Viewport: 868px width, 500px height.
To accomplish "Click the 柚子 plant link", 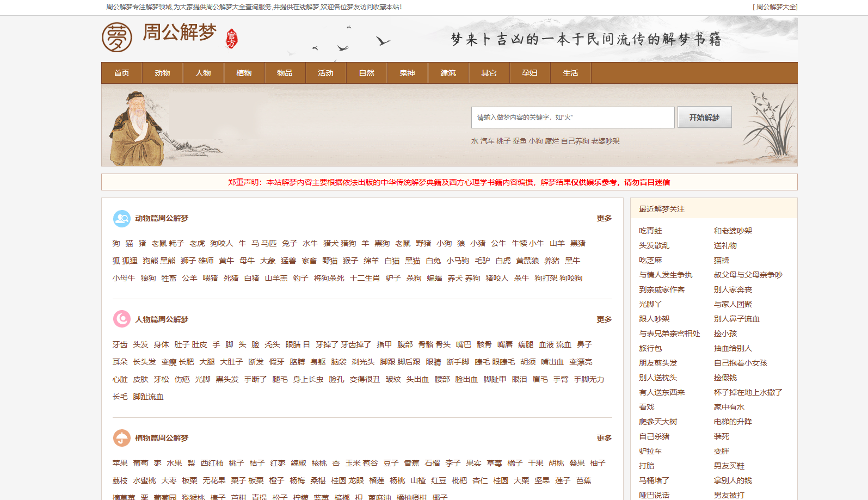I will (x=598, y=463).
